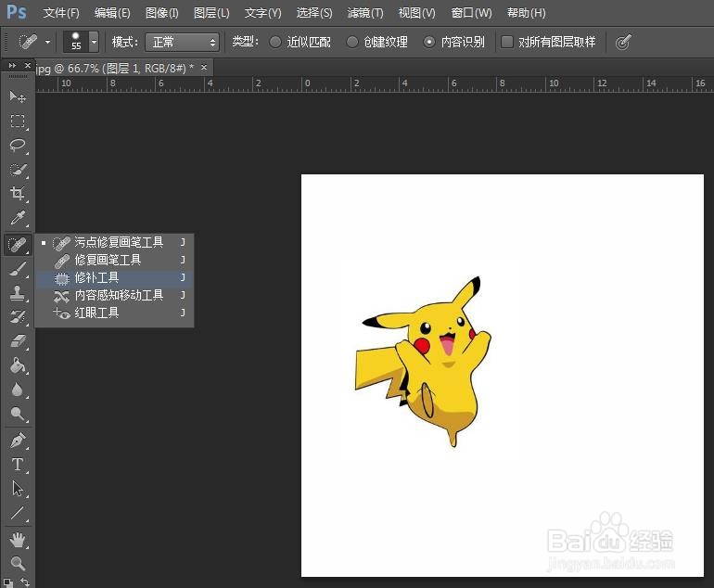Select the Paint Bucket tool
Image resolution: width=714 pixels, height=588 pixels.
18,365
